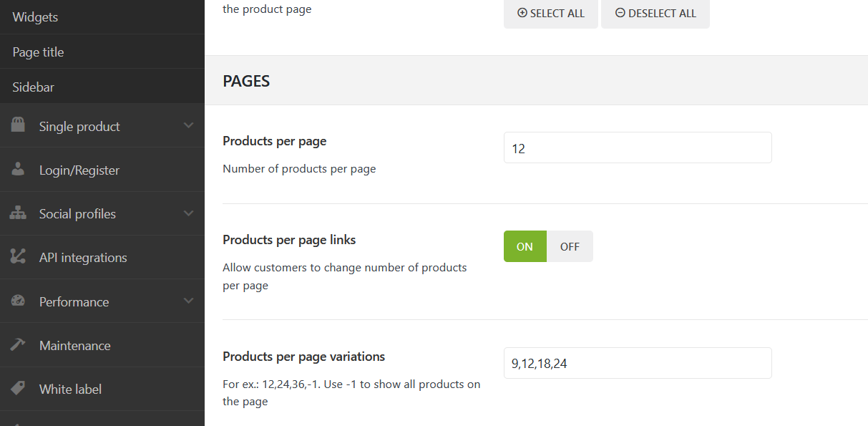868x426 pixels.
Task: Click the Products per page variations field
Action: point(637,363)
